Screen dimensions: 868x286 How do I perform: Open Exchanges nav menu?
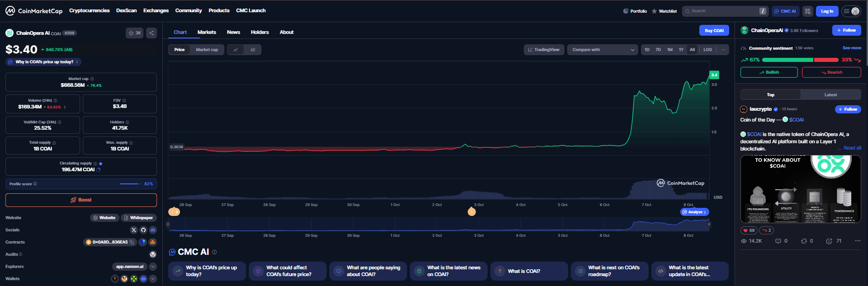(156, 10)
